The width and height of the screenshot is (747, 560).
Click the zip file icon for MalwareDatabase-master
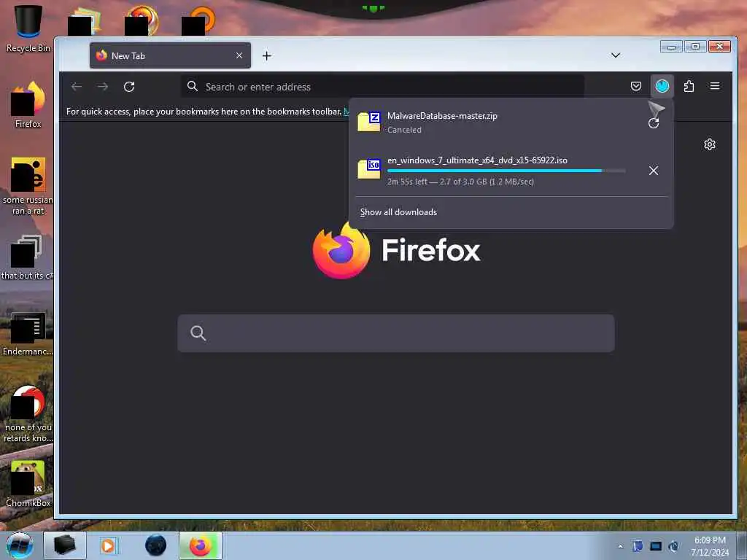pos(369,122)
